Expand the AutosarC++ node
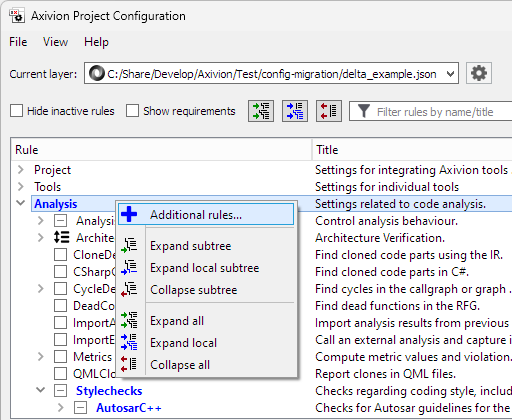Viewport: 512px width, 420px height. [x=61, y=408]
